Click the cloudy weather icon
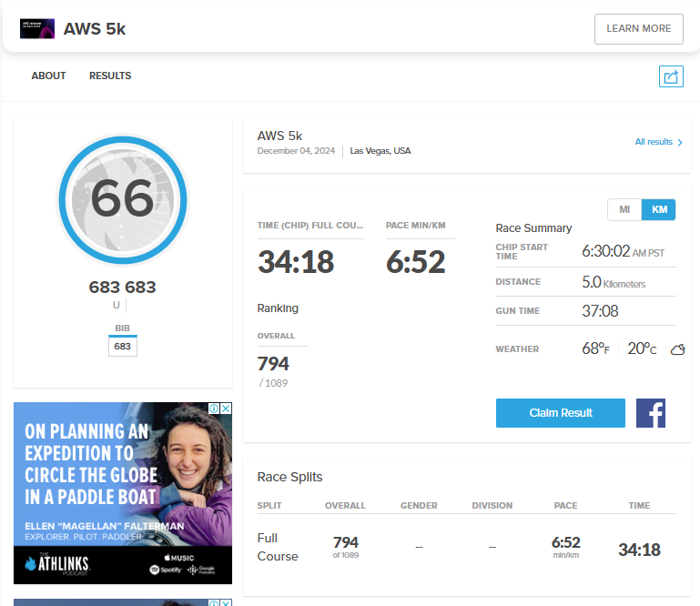This screenshot has width=700, height=606. pos(677,349)
